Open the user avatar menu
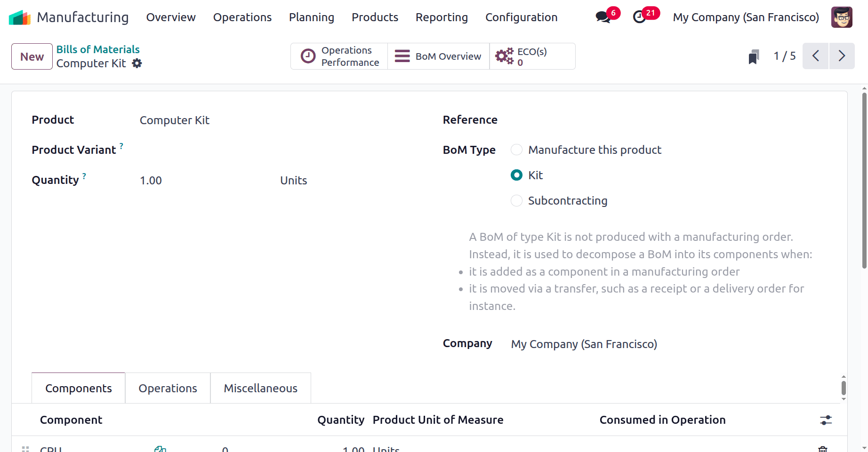 [x=842, y=17]
